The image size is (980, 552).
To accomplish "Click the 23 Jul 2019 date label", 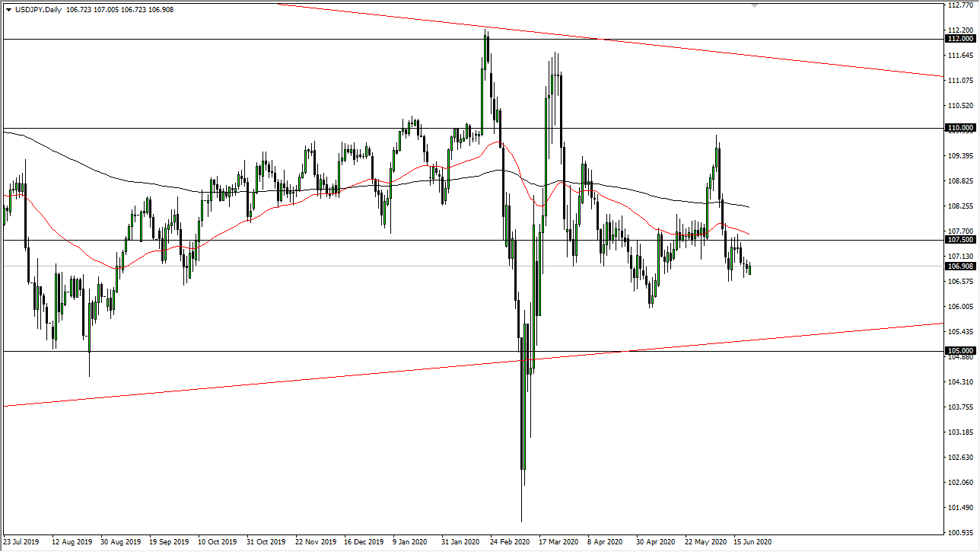I will click(x=20, y=542).
